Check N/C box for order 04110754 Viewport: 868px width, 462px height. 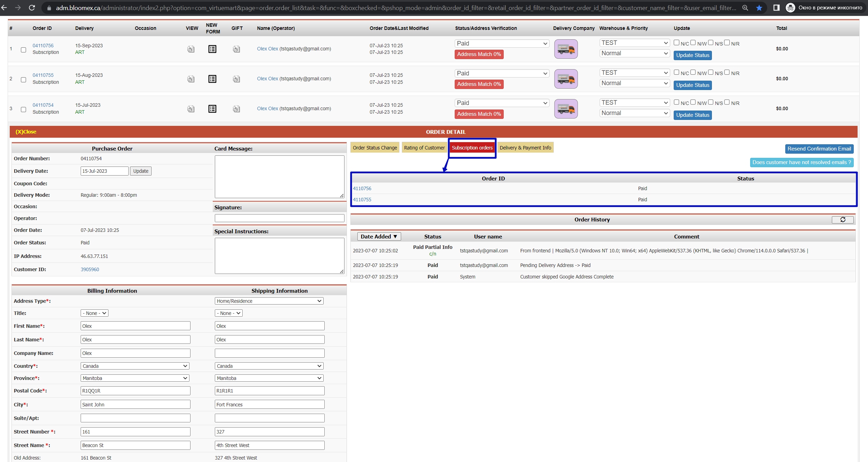point(676,102)
